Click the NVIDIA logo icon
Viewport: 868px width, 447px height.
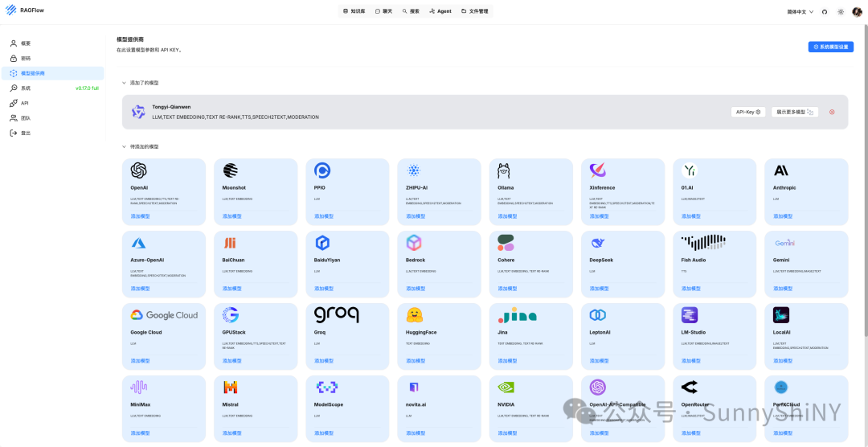[x=506, y=388]
